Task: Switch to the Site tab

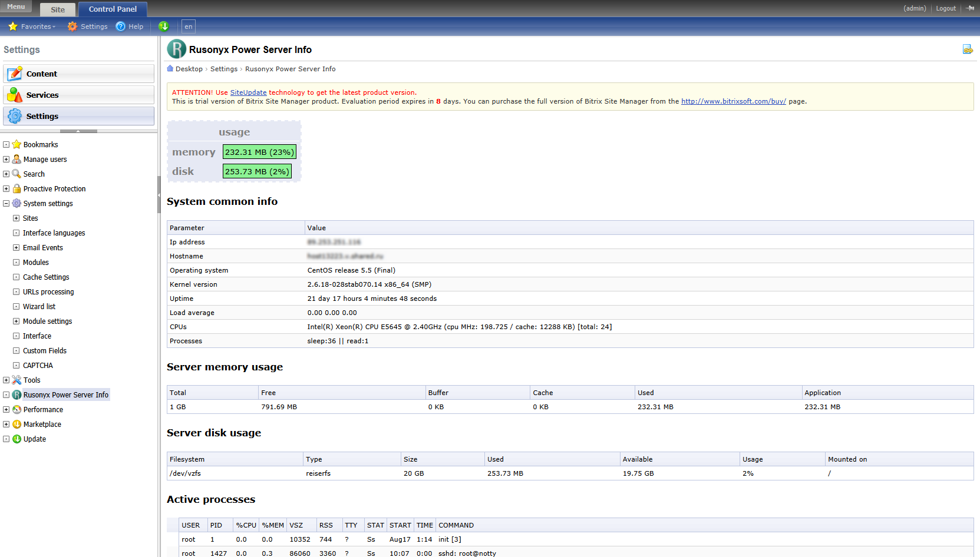Action: 57,9
